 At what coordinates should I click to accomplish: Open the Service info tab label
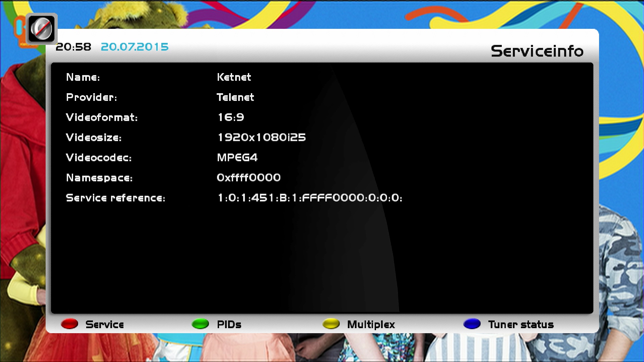[x=104, y=324]
